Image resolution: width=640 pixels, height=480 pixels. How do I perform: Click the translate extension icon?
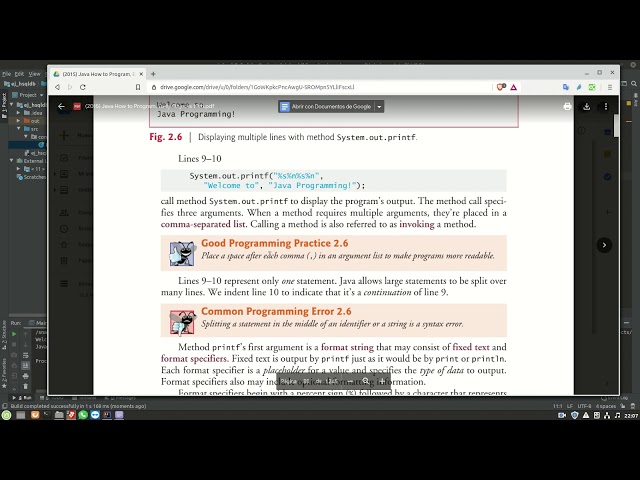point(566,87)
